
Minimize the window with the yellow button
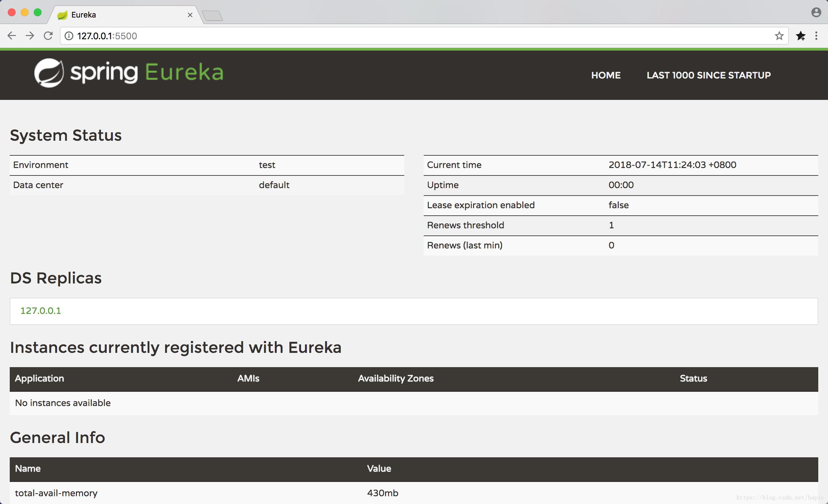pos(25,12)
